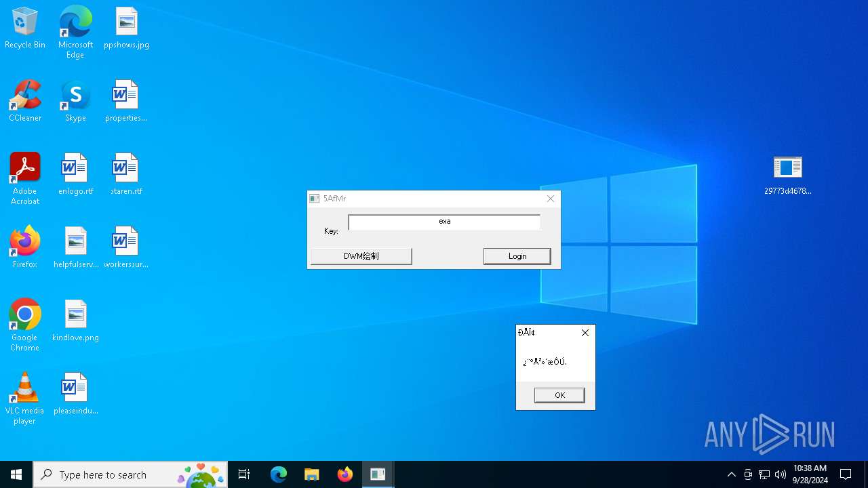Select the enlogo.rtf document icon
The image size is (868, 488).
(x=75, y=175)
